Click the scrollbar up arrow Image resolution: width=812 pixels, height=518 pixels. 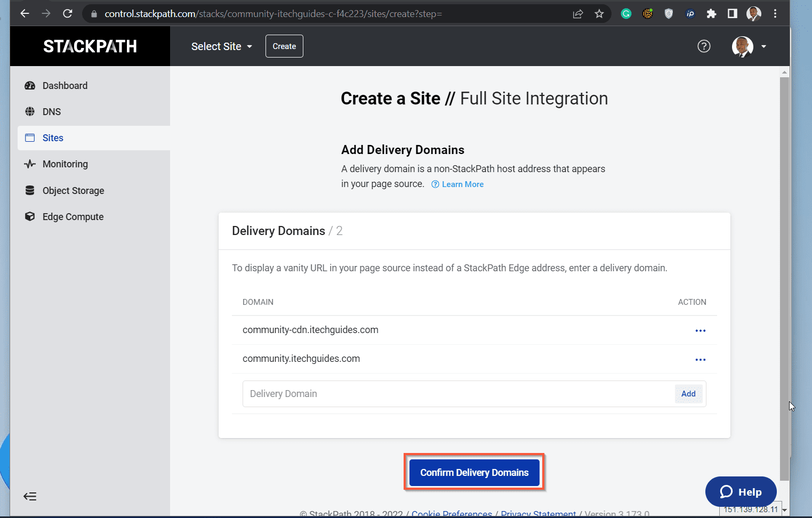tap(784, 72)
